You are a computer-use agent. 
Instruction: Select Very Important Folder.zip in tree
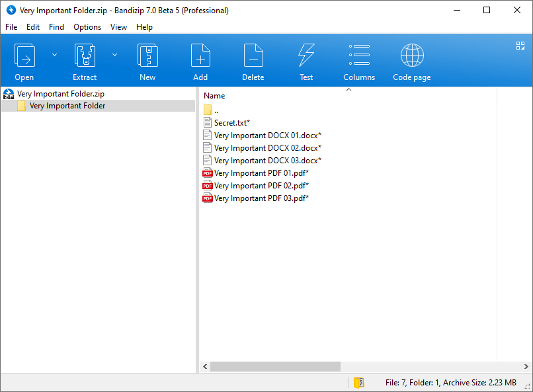click(x=60, y=94)
